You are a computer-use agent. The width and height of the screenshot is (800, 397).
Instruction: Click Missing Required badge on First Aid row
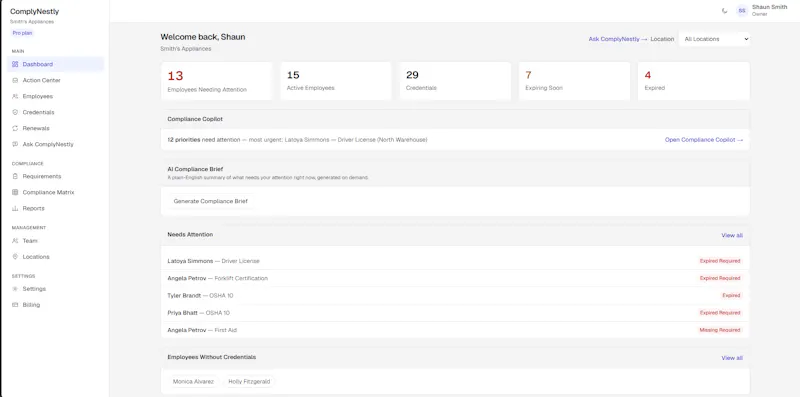719,330
